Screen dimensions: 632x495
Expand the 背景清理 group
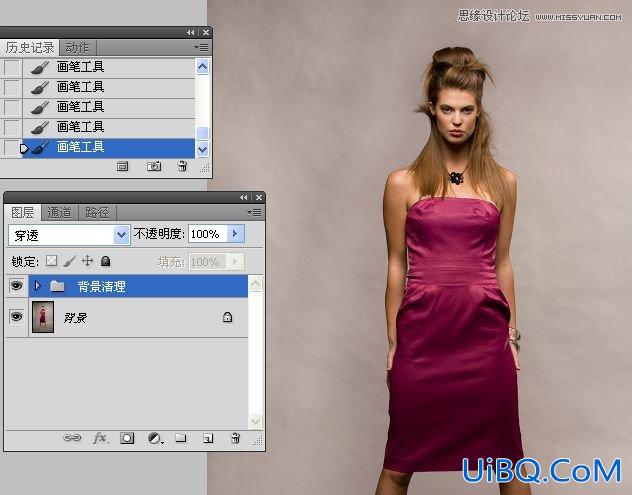(37, 286)
